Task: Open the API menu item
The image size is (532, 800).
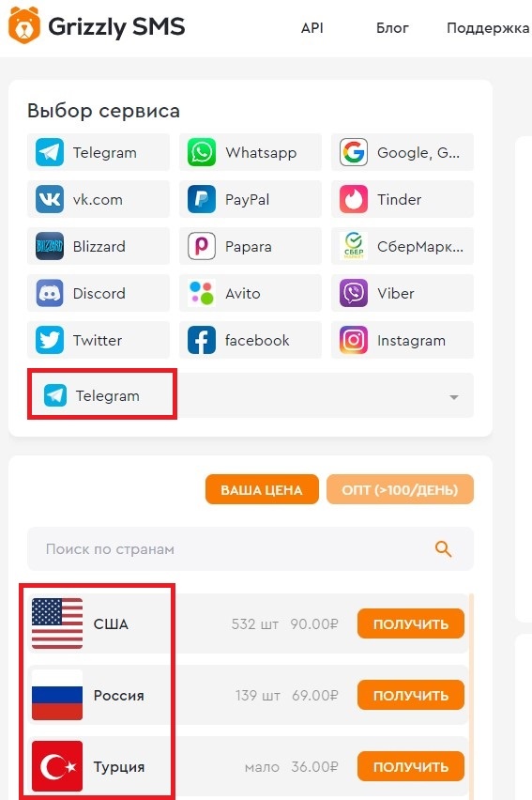Action: pyautogui.click(x=312, y=27)
